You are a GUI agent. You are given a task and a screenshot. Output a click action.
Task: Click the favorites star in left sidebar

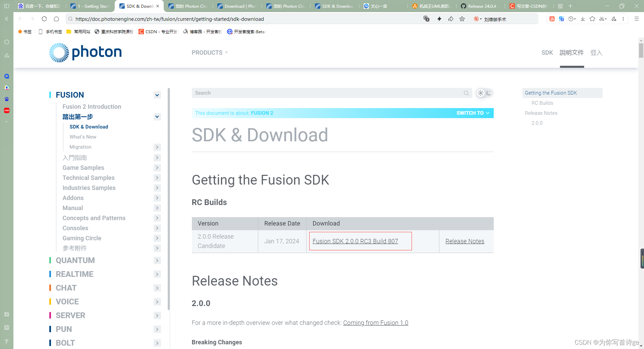[6, 42]
